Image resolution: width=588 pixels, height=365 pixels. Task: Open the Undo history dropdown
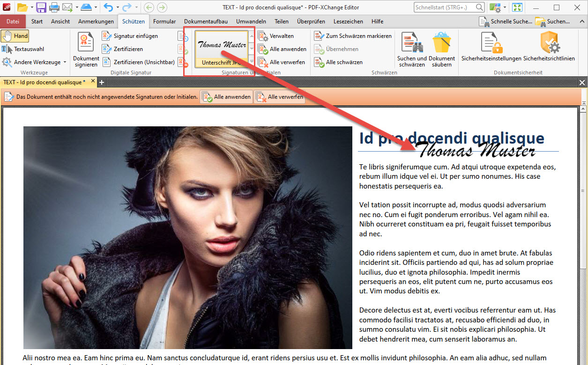tap(117, 7)
